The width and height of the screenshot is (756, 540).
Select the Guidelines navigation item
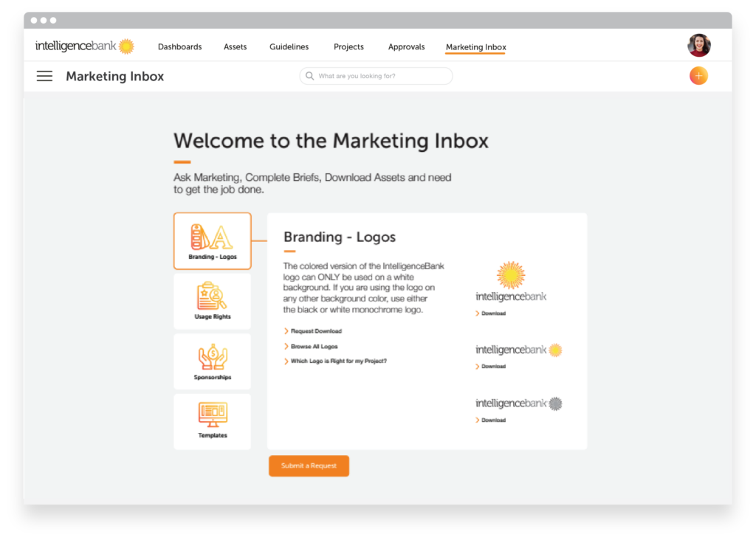click(x=289, y=46)
